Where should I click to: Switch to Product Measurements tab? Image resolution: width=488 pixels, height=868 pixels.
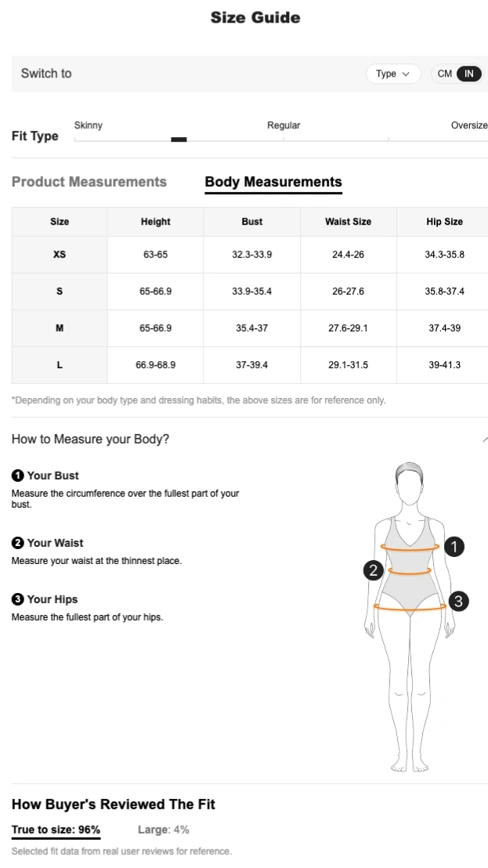(89, 182)
